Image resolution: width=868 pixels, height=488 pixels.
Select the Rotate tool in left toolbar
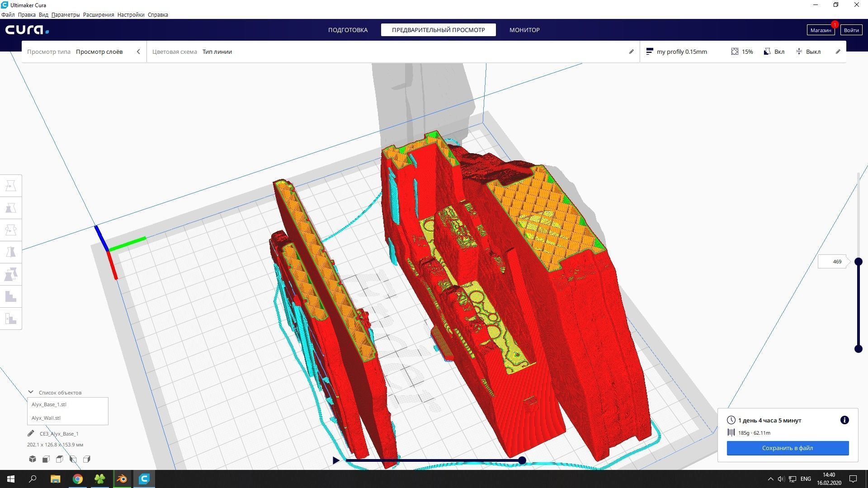point(11,230)
